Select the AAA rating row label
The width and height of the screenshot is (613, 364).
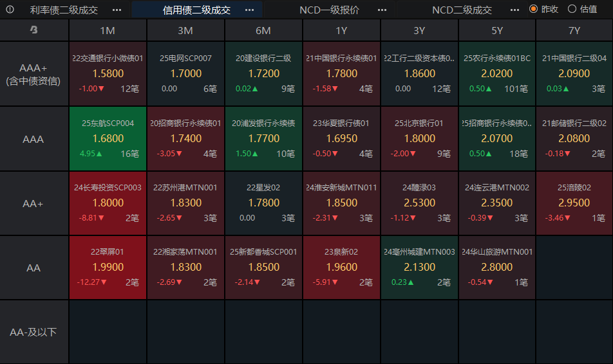click(x=33, y=139)
